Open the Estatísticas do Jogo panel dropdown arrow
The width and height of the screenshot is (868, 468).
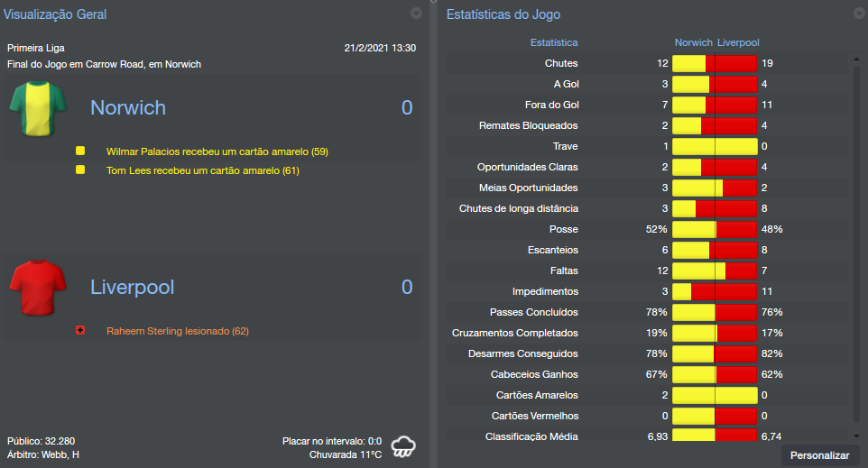pyautogui.click(x=858, y=14)
